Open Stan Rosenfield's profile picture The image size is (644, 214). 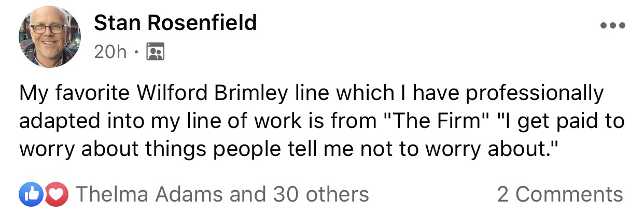tap(50, 37)
